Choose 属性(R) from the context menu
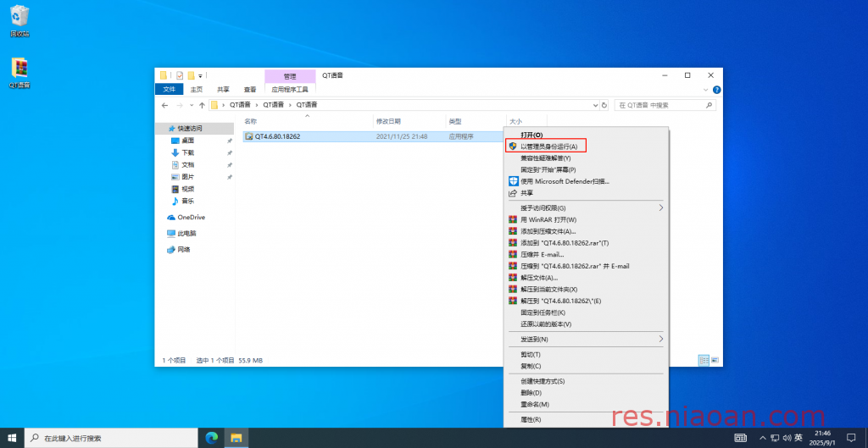Viewport: 868px width, 448px height. tap(587, 419)
